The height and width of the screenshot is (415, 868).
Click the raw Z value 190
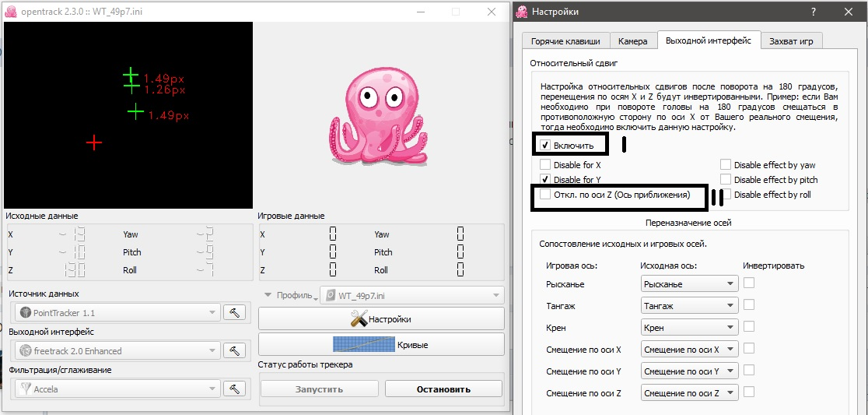point(74,270)
